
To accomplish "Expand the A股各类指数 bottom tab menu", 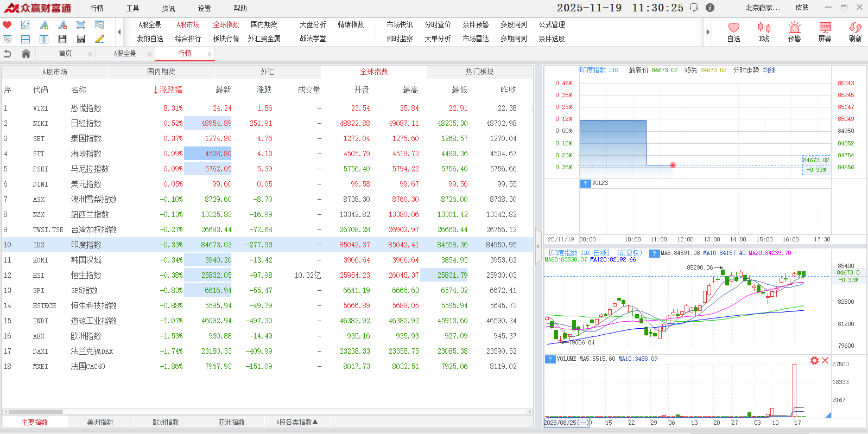I will pos(296,422).
